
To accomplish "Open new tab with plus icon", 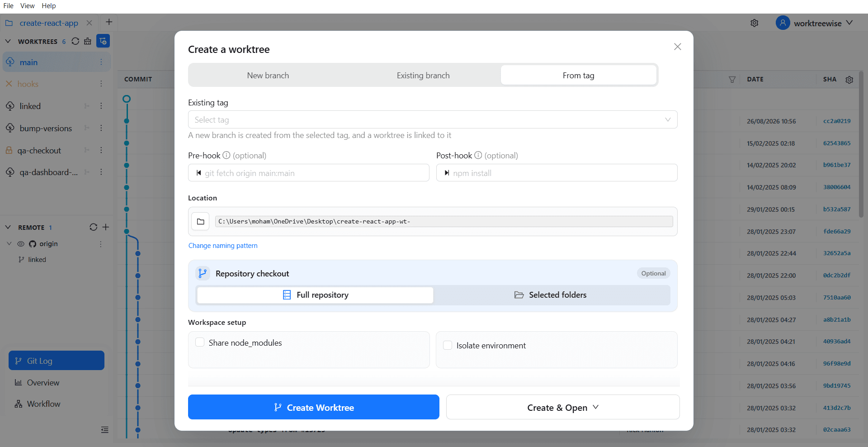I will [109, 22].
